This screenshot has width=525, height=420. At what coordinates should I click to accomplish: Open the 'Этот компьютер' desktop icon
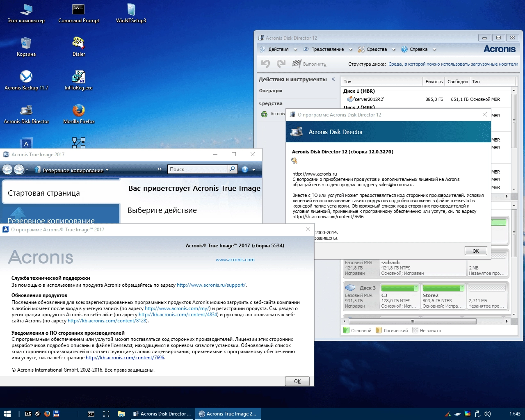pos(26,13)
